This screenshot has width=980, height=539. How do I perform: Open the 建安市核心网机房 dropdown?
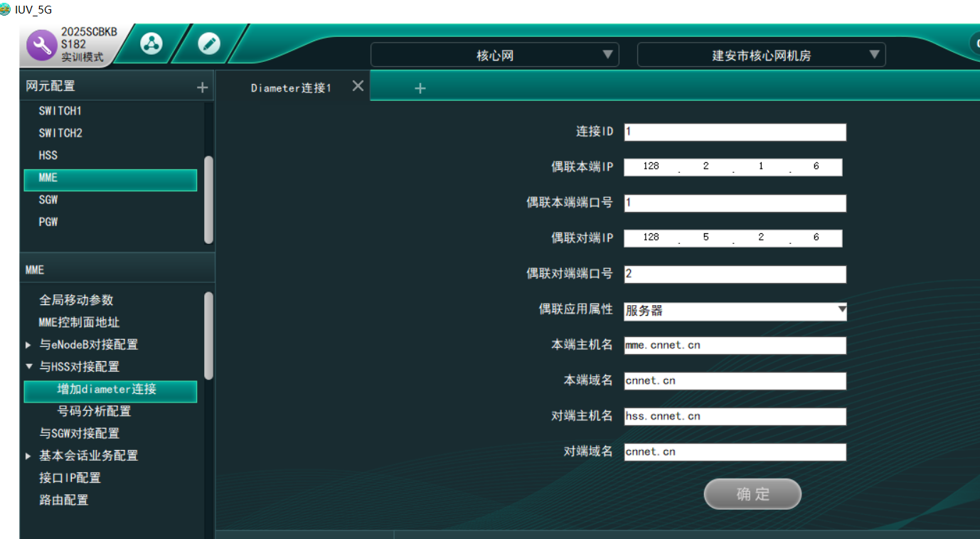point(874,54)
